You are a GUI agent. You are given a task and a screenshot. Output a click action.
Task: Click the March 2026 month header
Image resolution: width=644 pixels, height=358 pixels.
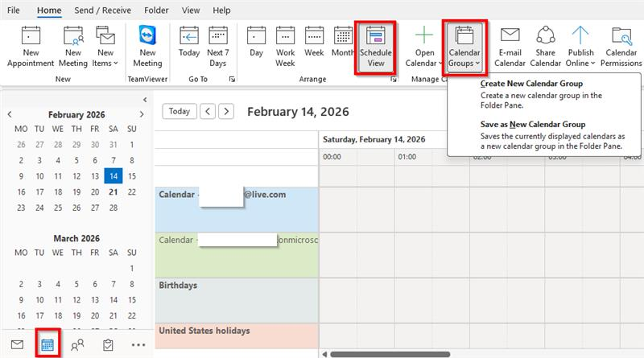(x=76, y=238)
